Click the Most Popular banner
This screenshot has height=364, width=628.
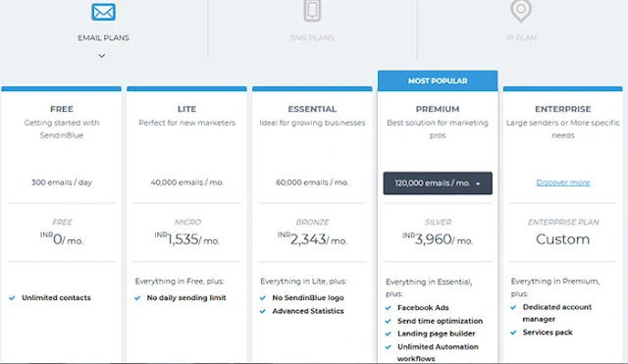coord(438,80)
